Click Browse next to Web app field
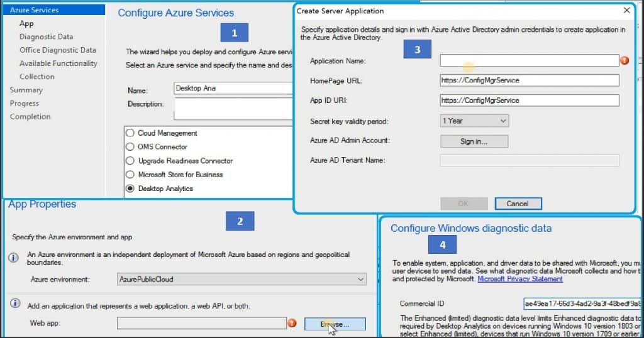This screenshot has height=338, width=644. pyautogui.click(x=335, y=324)
